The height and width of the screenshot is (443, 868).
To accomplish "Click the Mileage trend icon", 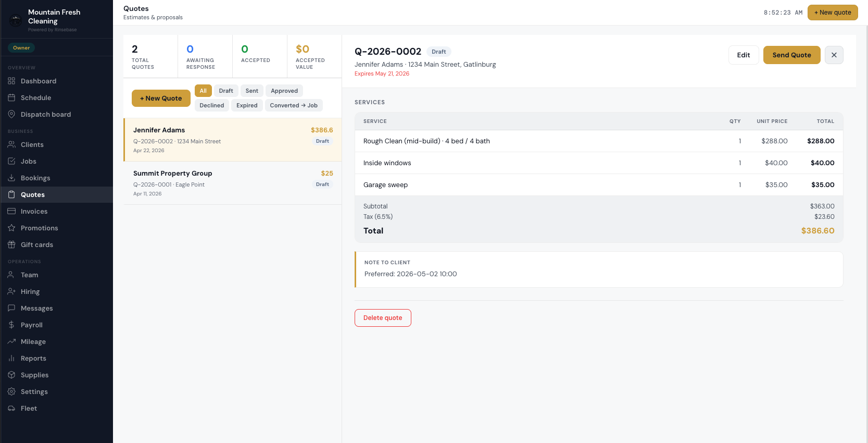I will click(x=11, y=341).
